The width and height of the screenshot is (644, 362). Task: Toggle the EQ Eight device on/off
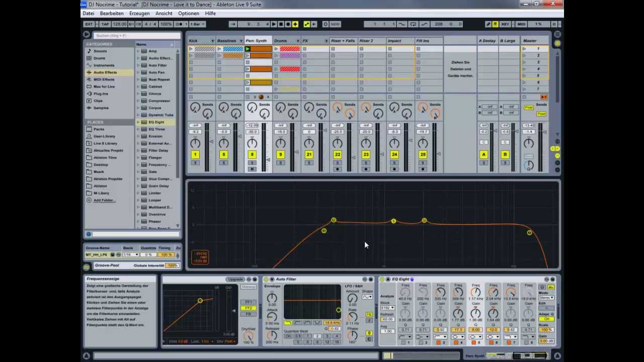click(x=382, y=280)
